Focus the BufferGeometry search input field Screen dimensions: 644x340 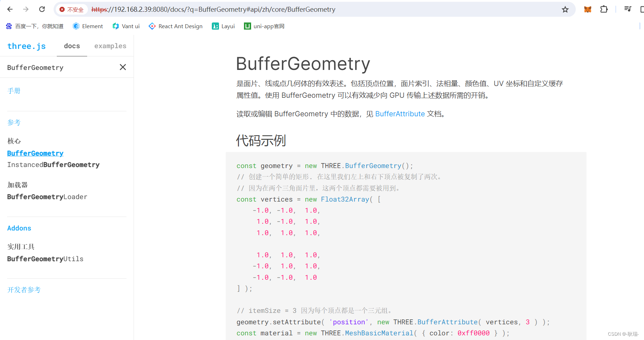[x=57, y=67]
